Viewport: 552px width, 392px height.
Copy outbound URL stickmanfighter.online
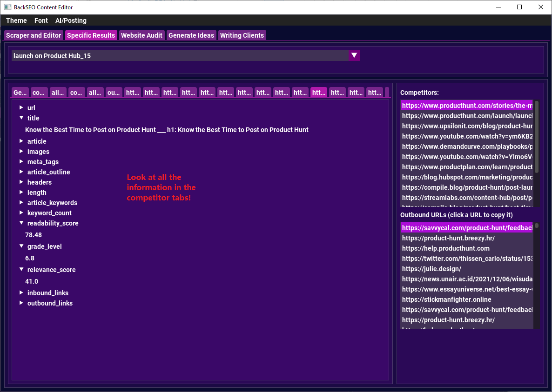467,299
